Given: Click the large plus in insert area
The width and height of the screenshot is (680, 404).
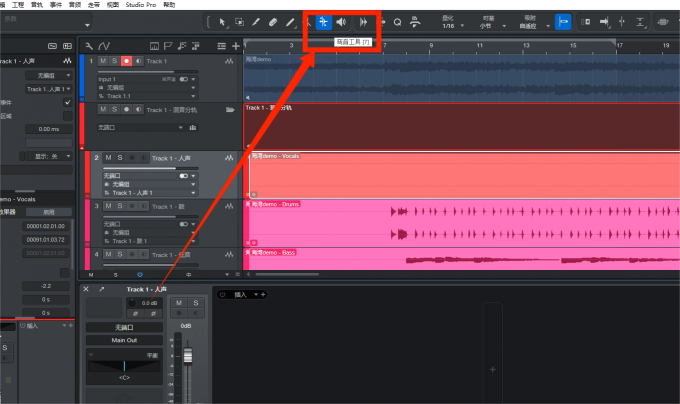Looking at the screenshot, I should [x=493, y=370].
